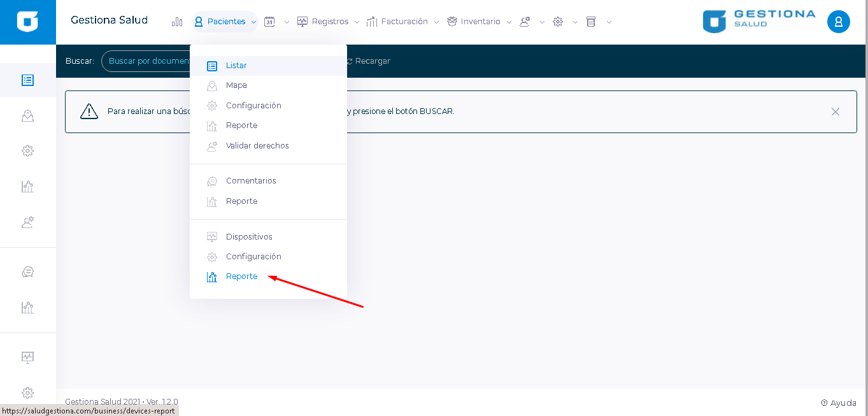Viewport: 868px width, 416px height.
Task: Collapse the Pacientes dropdown in navbar
Action: tap(225, 22)
